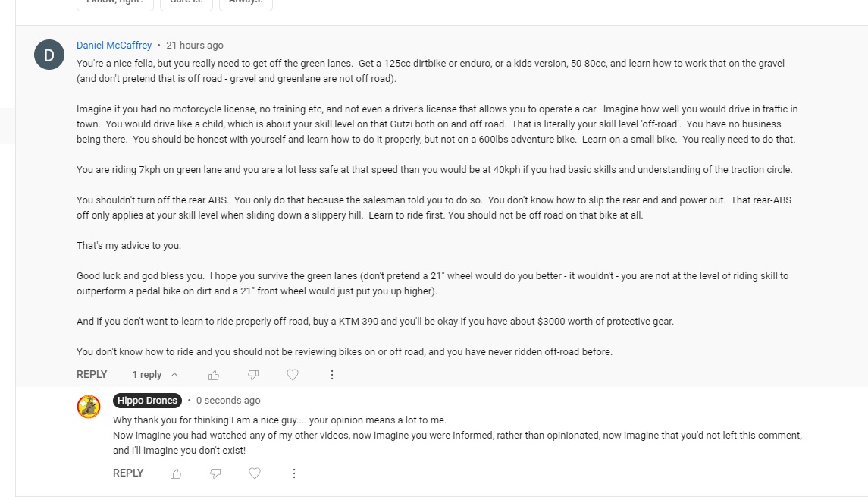Like Daniel McCaffrey's comment
This screenshot has width=868, height=497.
tap(214, 375)
